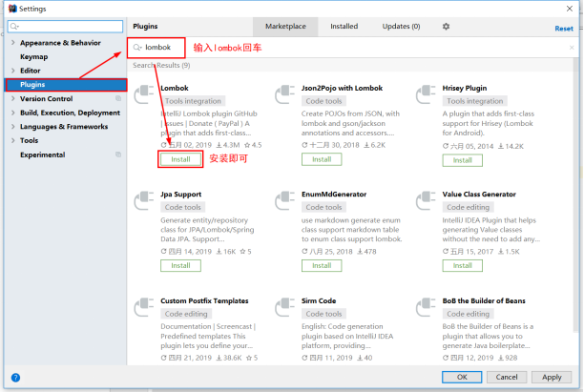Expand the Tools section
Image resolution: width=584 pixels, height=392 pixels.
(x=13, y=140)
